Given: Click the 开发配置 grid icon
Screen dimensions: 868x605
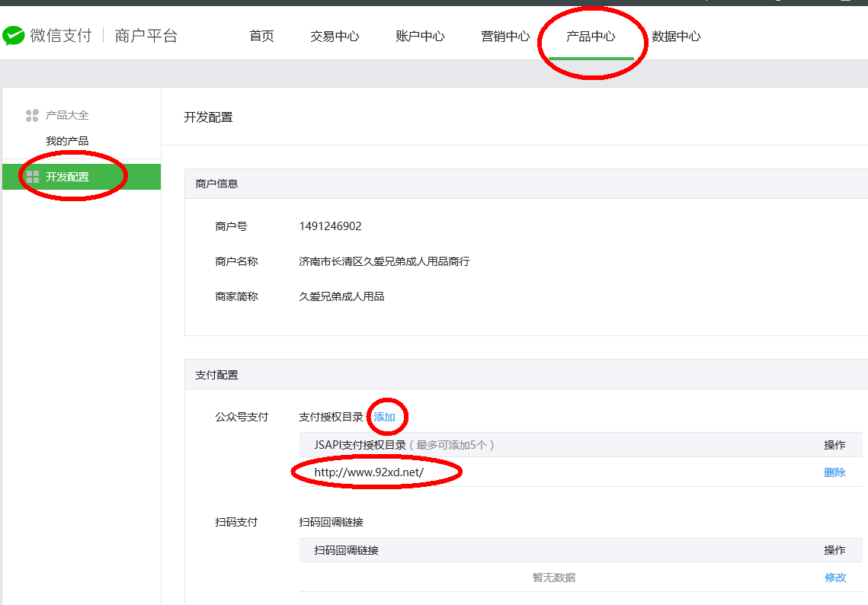Looking at the screenshot, I should (x=33, y=177).
